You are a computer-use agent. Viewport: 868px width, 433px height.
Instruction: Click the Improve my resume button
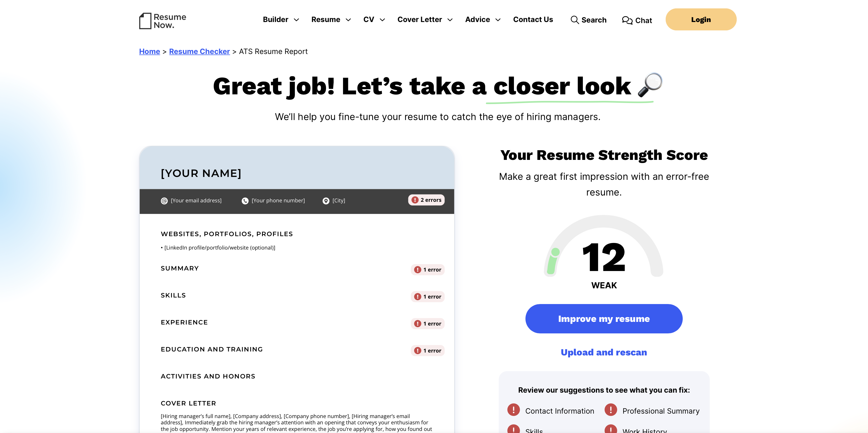[604, 318]
